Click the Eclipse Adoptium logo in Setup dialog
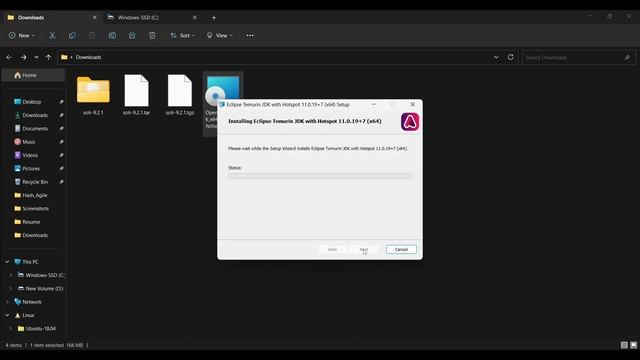 tap(410, 122)
